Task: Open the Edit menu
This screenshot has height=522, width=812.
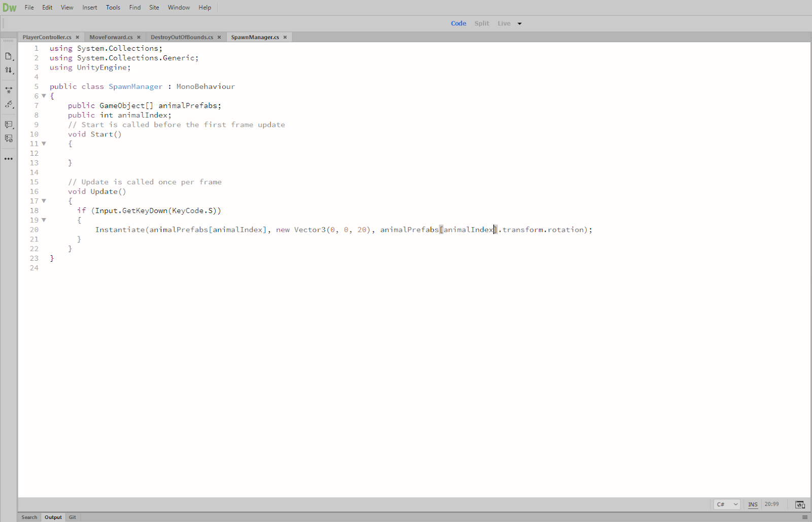Action: point(47,8)
